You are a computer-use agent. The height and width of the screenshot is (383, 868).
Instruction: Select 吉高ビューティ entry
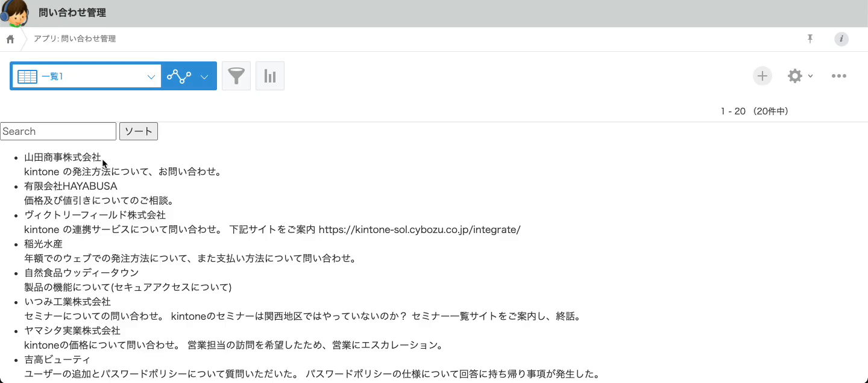coord(57,360)
